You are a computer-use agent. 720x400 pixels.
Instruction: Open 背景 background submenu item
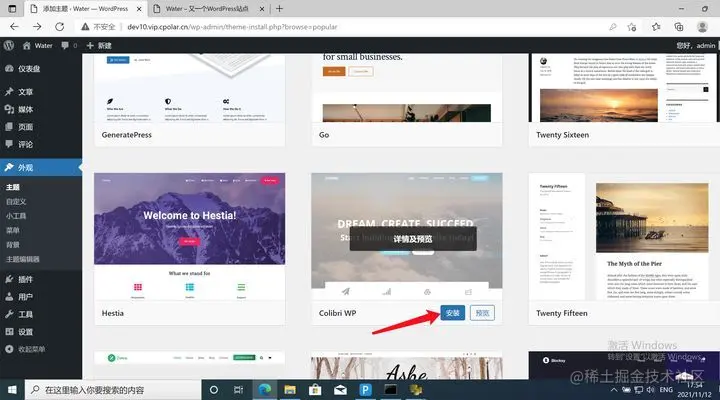tap(13, 245)
